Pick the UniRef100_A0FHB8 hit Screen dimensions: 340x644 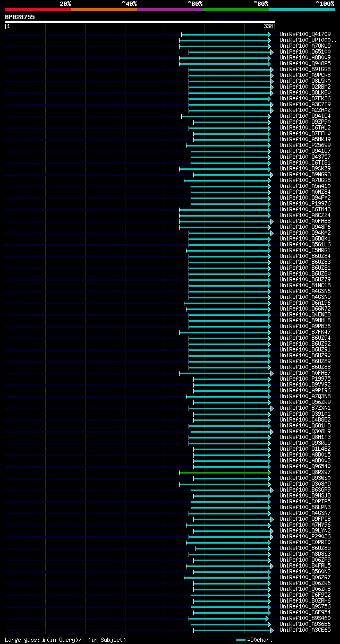tap(305, 221)
